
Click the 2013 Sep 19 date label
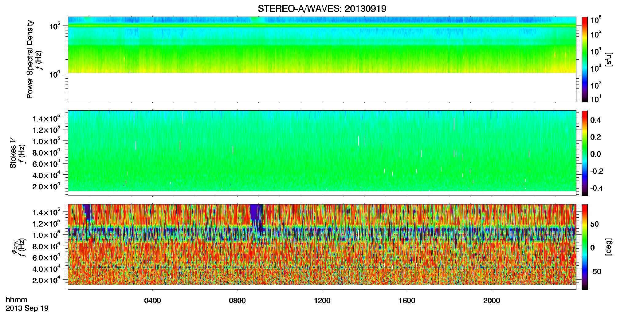point(27,308)
